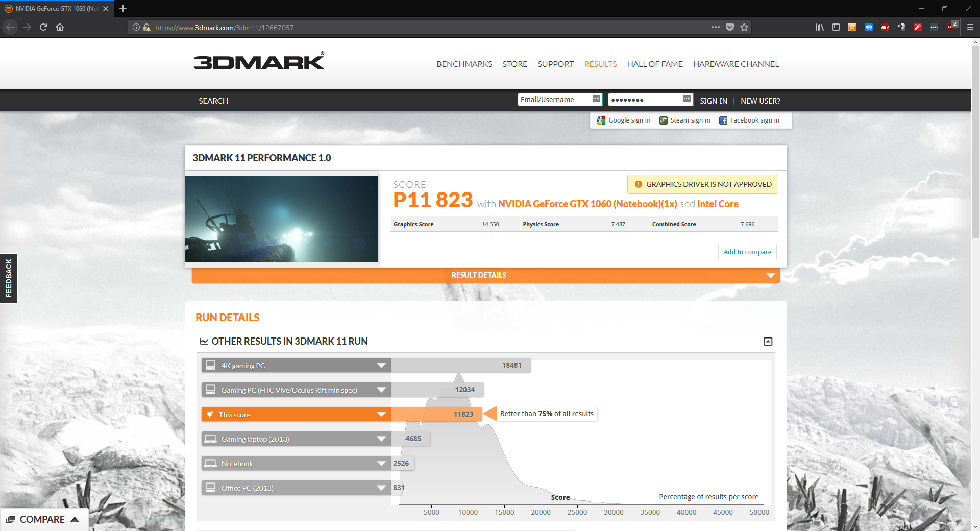This screenshot has height=531, width=980.
Task: Click the Better than 75% of all results label
Action: point(547,414)
